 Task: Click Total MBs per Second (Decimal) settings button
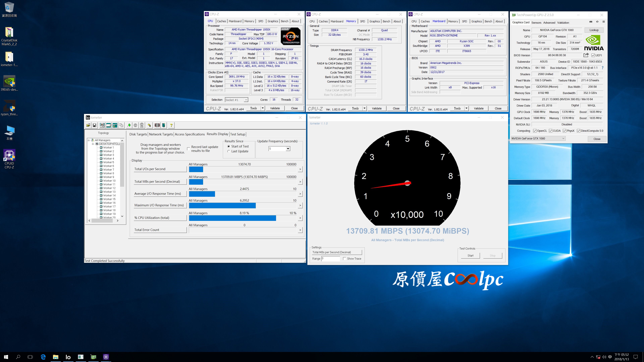[336, 252]
